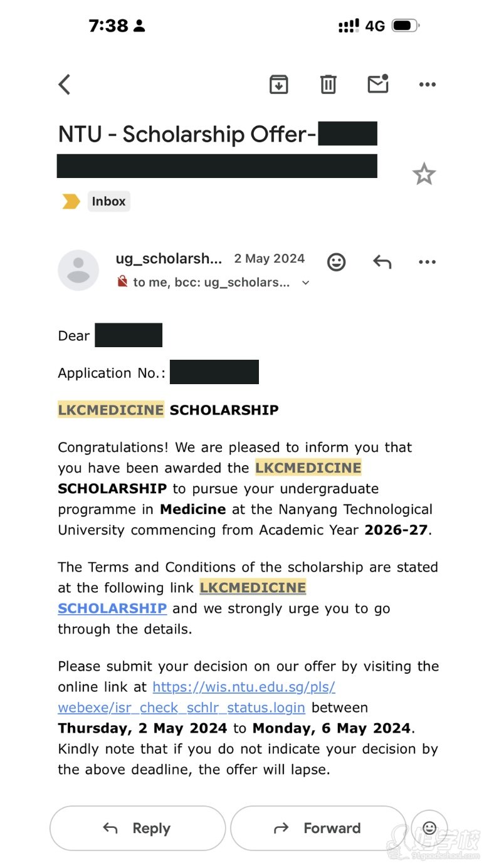Delete the email using the trash icon
489x868 pixels.
(x=329, y=84)
